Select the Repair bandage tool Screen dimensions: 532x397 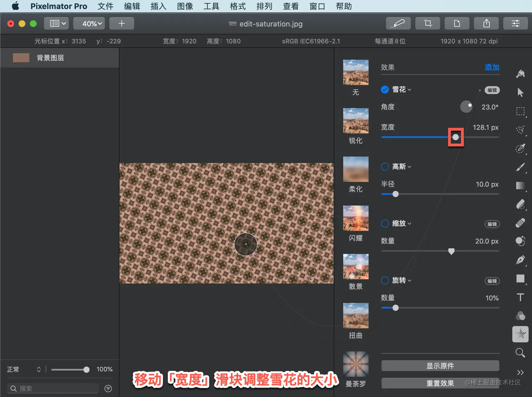click(520, 223)
